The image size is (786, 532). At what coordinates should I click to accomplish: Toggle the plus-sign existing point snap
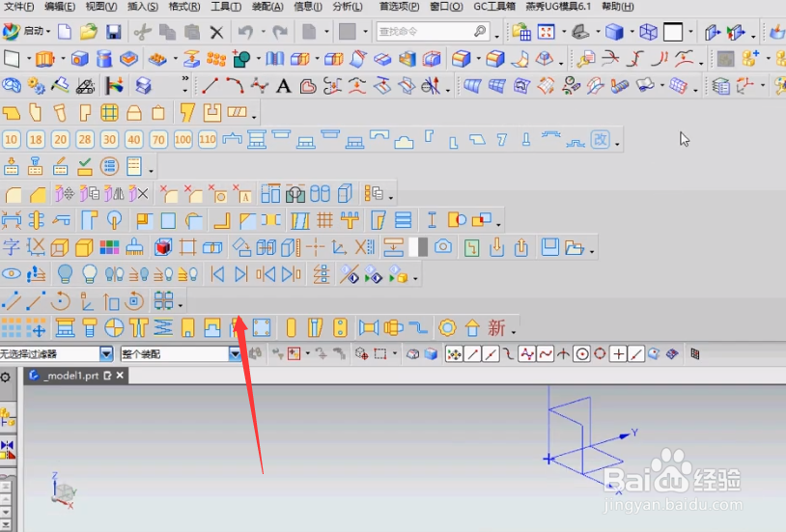[619, 354]
